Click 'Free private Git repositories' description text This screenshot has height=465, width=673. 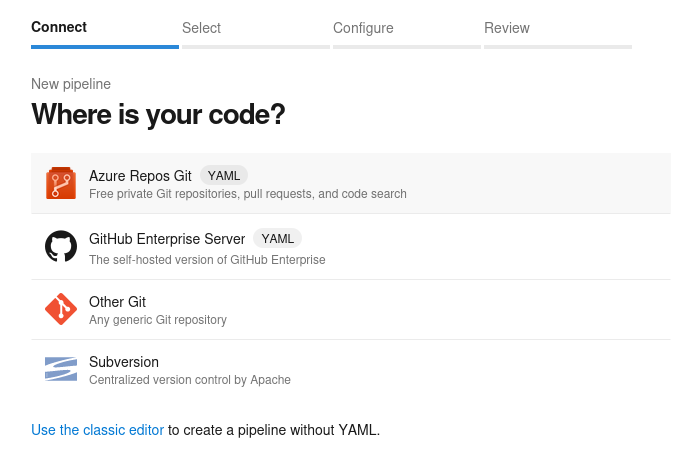pos(248,194)
